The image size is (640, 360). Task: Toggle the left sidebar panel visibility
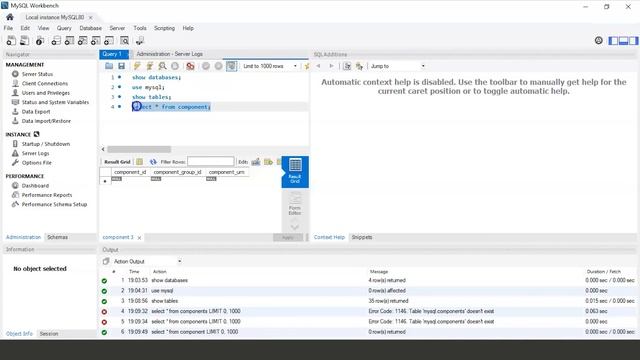613,40
